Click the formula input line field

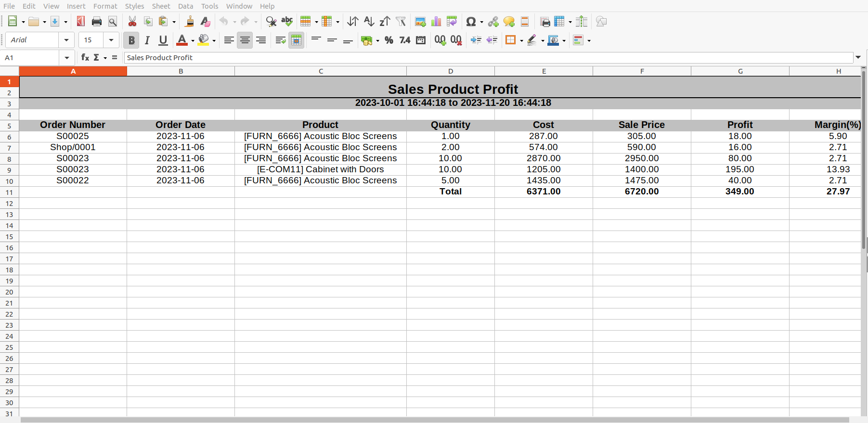pos(488,58)
